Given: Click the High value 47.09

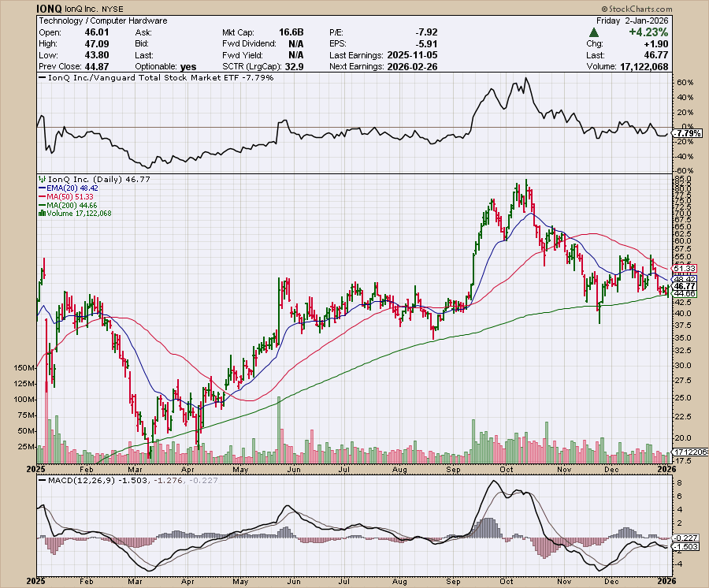Looking at the screenshot, I should pos(97,44).
